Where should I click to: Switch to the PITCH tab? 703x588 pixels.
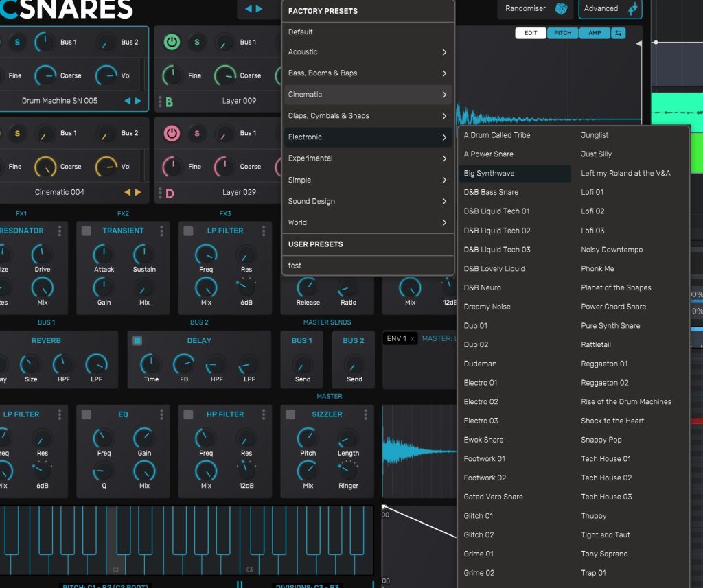562,33
